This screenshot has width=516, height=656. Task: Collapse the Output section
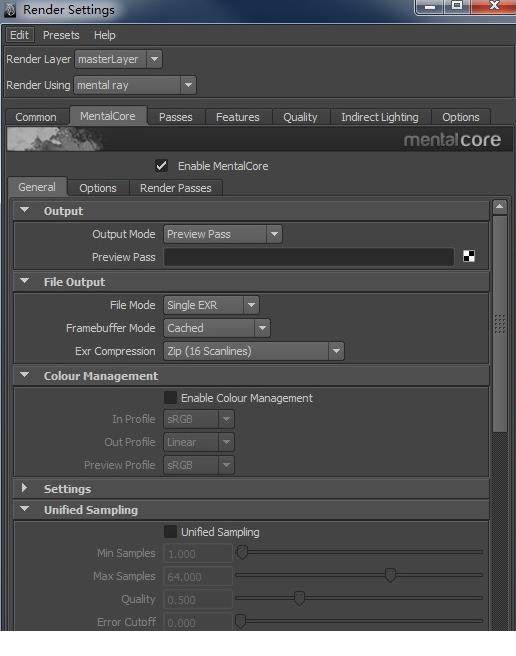(x=25, y=210)
